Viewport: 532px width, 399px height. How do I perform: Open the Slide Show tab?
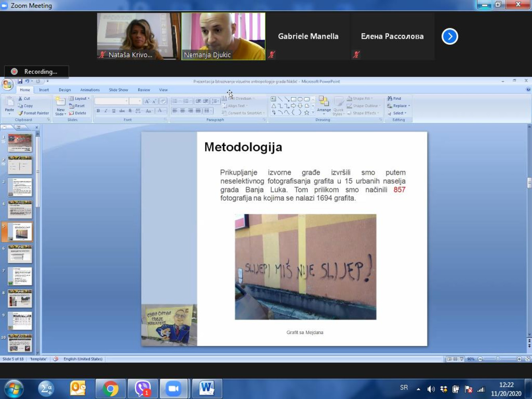(x=119, y=90)
